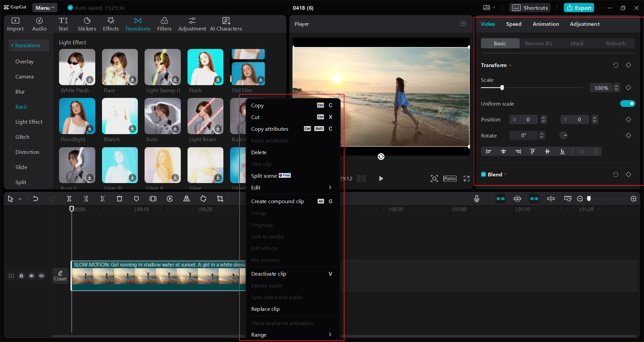Open the Range submenu in the context menu
This screenshot has width=644, height=342.
click(x=291, y=335)
